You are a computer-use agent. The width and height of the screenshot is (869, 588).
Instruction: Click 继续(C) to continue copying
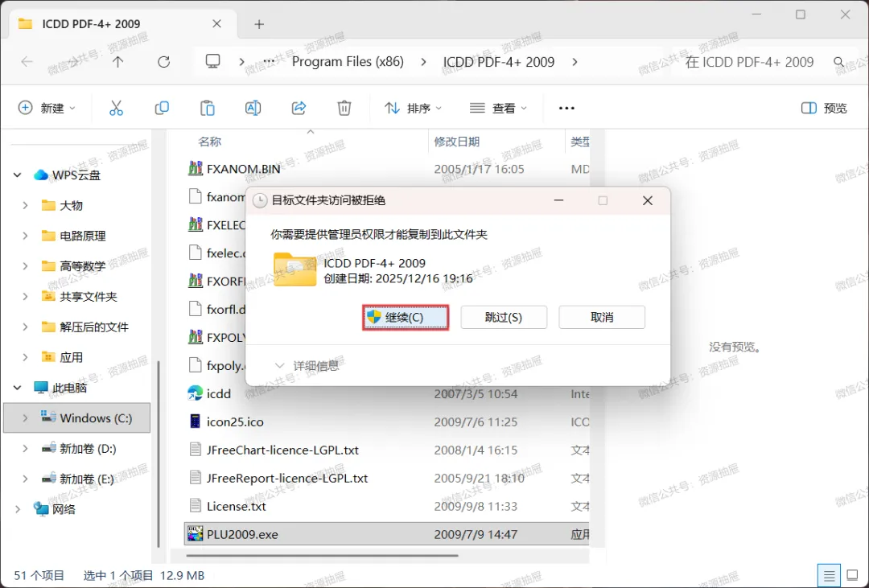pos(405,318)
